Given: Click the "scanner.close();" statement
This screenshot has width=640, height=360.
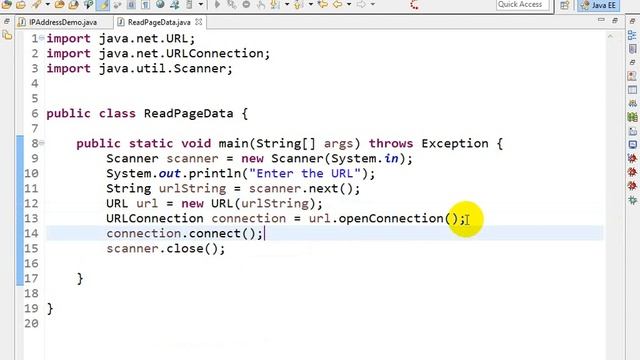Looking at the screenshot, I should click(x=166, y=248).
